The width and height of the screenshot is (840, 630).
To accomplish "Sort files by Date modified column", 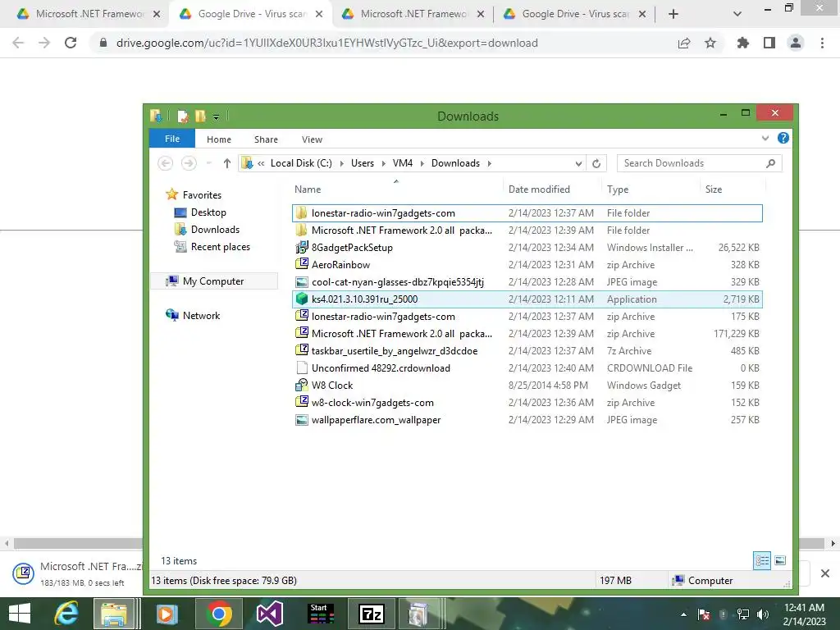I will (x=539, y=189).
